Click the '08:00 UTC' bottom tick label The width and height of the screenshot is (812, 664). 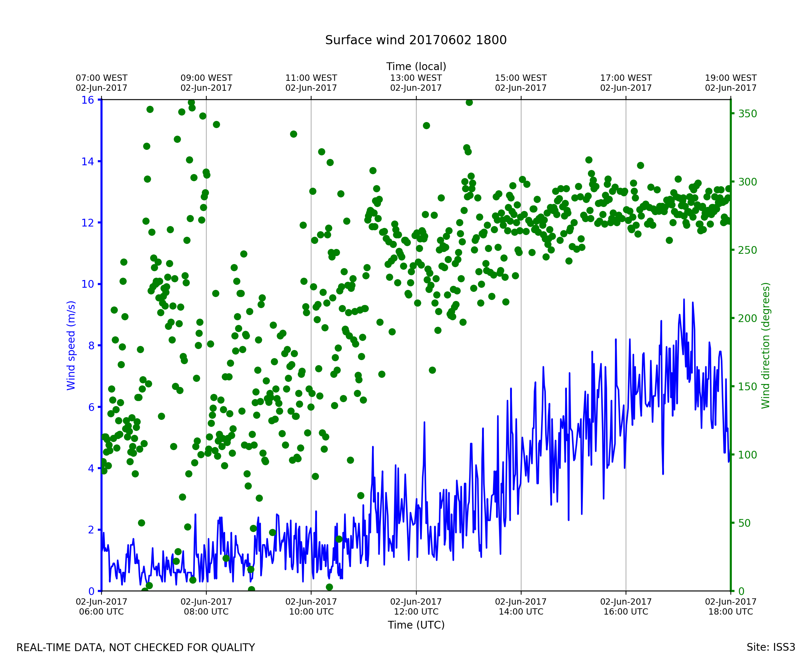coord(206,612)
